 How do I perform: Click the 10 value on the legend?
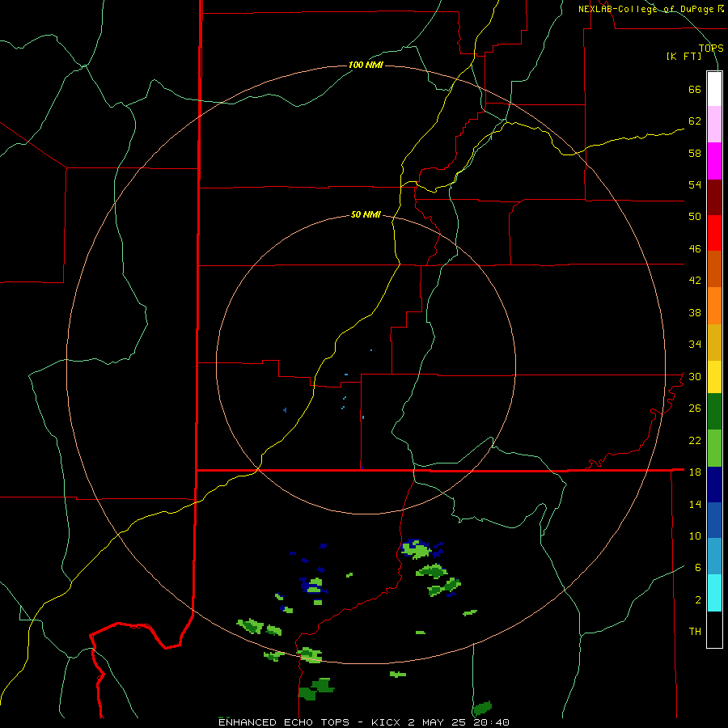point(695,535)
